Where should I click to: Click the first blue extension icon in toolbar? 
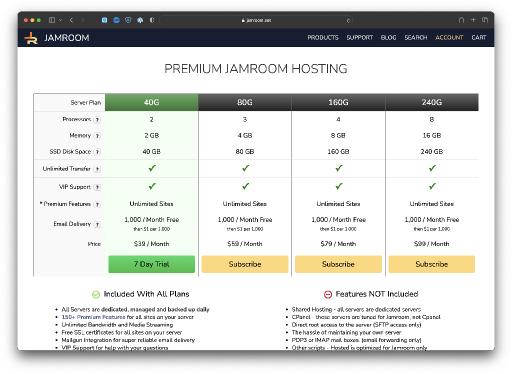(104, 20)
